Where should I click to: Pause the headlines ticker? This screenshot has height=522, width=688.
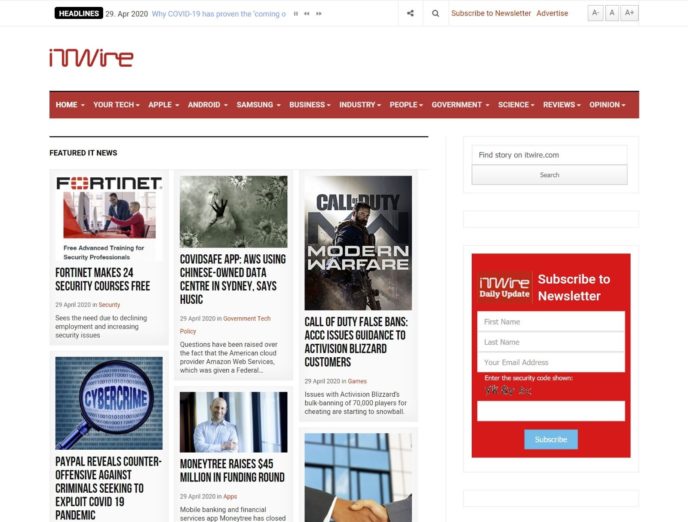click(296, 14)
